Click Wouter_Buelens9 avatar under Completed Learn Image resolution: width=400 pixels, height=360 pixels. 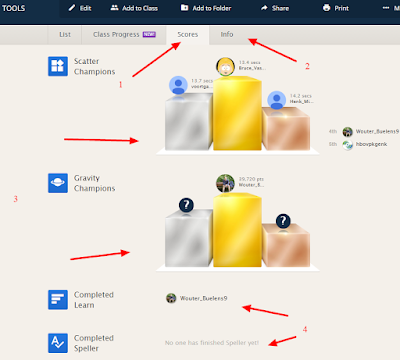(171, 298)
